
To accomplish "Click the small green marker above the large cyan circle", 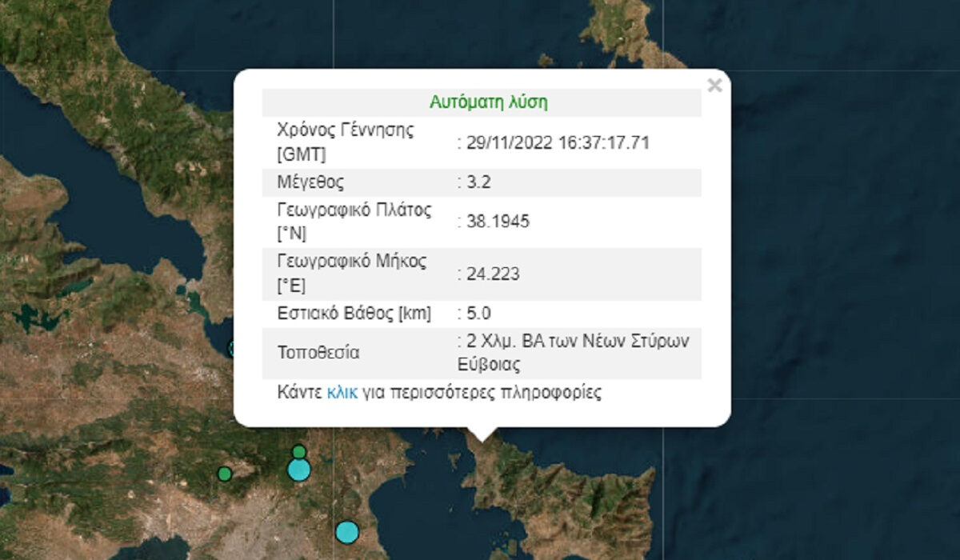I will tap(298, 452).
